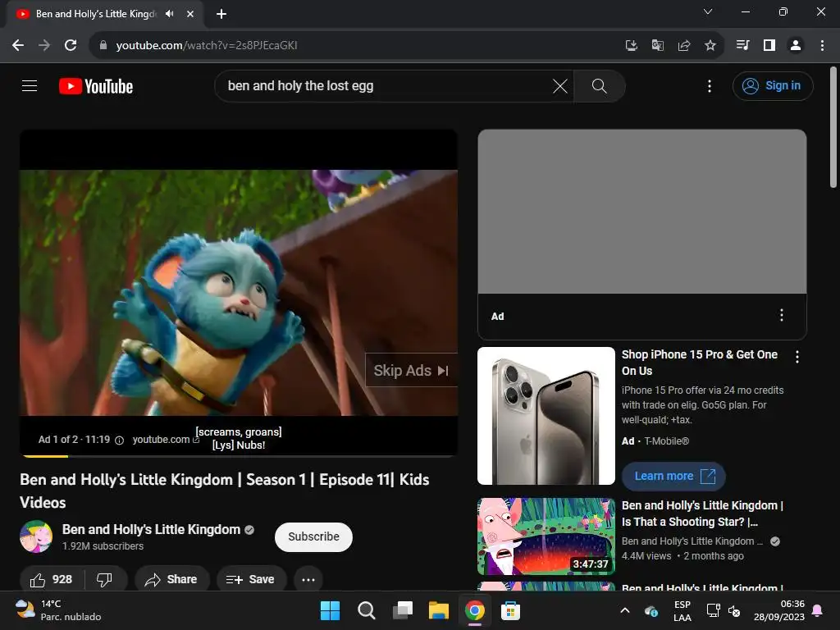Image resolution: width=840 pixels, height=630 pixels.
Task: Open YouTube settings three-dot menu
Action: click(x=710, y=86)
